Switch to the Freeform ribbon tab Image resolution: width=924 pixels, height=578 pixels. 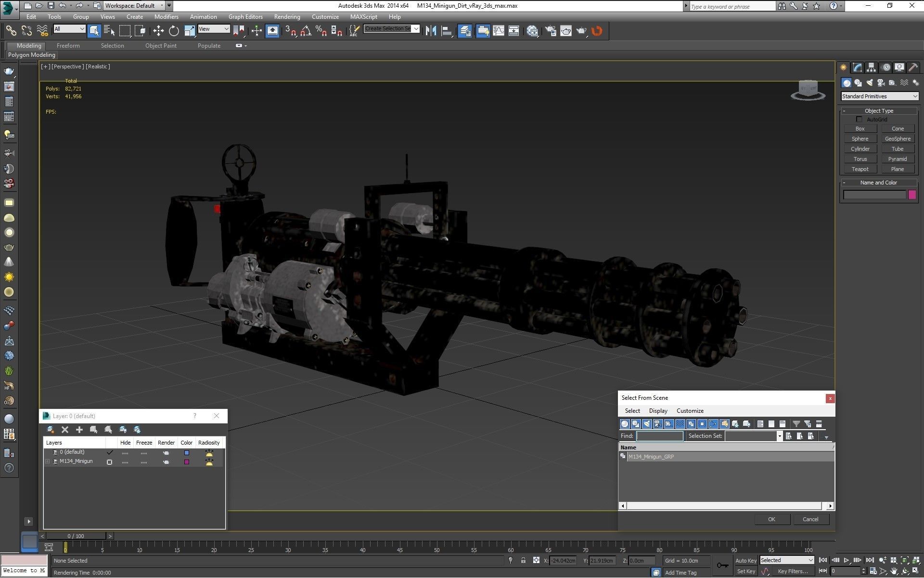click(68, 46)
